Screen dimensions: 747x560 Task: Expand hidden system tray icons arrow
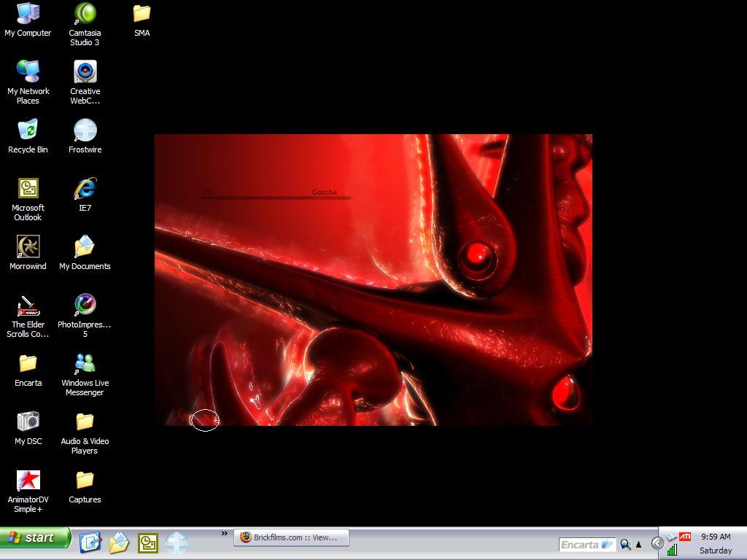(657, 543)
